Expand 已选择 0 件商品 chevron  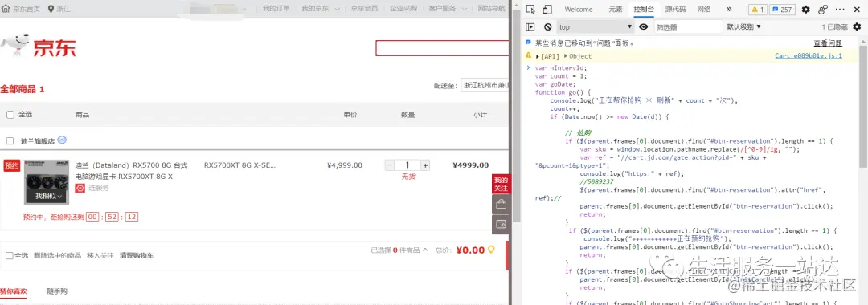tap(425, 250)
